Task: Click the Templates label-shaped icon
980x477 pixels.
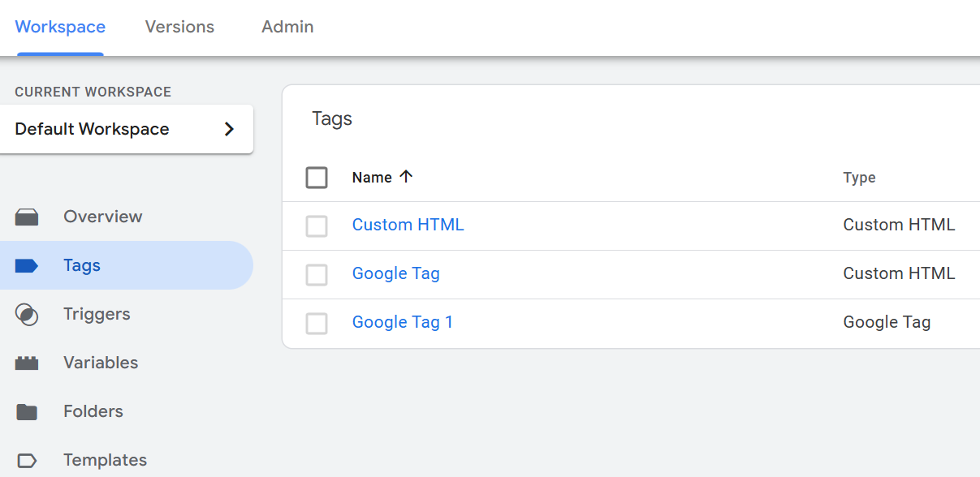Action: (27, 461)
